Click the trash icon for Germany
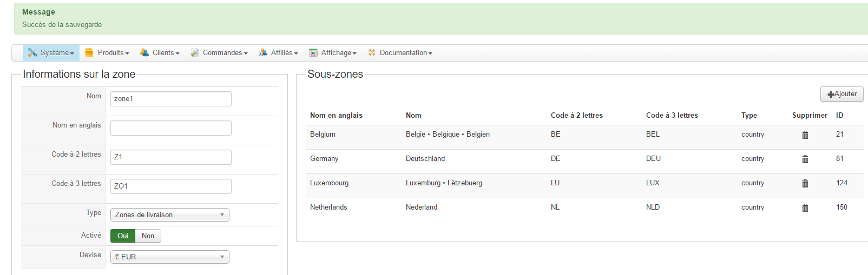This screenshot has width=868, height=275. coord(805,159)
